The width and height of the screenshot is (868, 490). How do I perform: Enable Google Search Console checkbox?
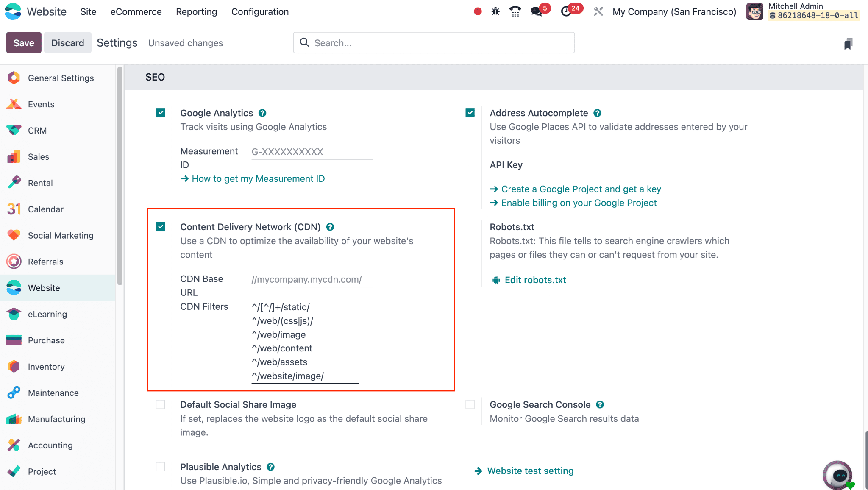(470, 404)
